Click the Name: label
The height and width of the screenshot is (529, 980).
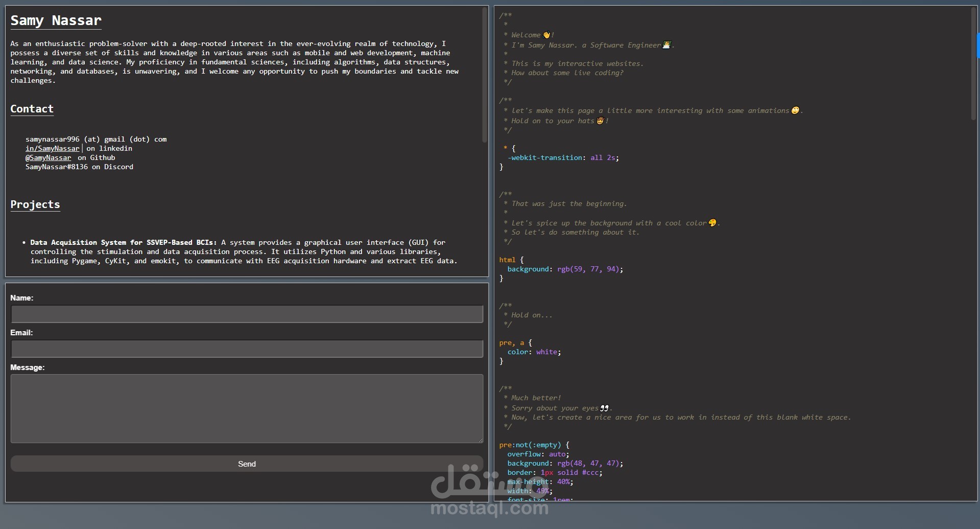point(22,298)
